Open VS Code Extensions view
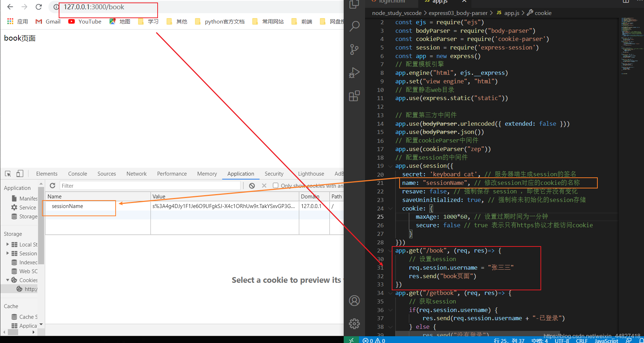This screenshot has height=343, width=644. click(x=354, y=96)
